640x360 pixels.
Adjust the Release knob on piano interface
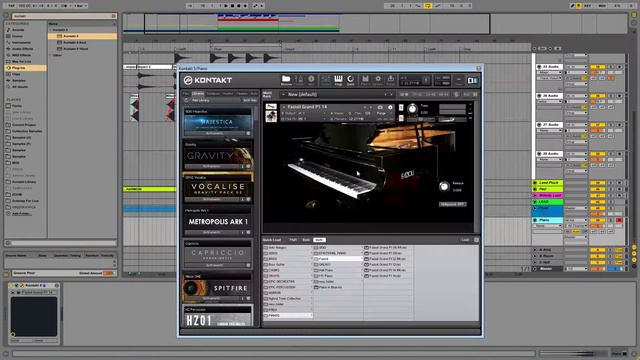444,187
